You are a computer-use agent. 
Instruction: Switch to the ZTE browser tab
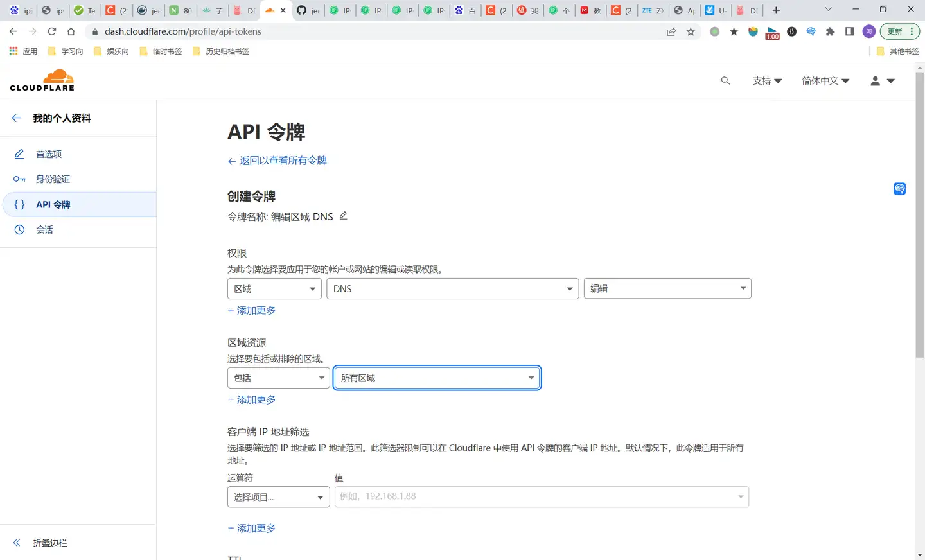click(653, 10)
